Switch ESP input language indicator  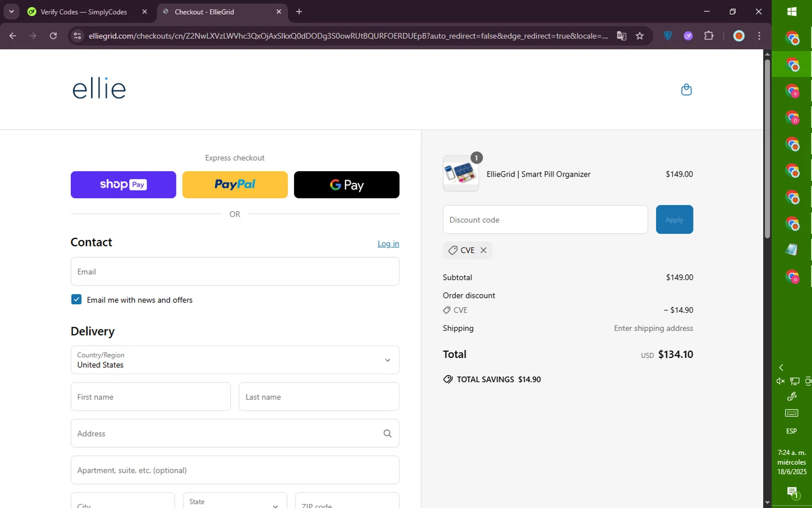click(x=791, y=431)
